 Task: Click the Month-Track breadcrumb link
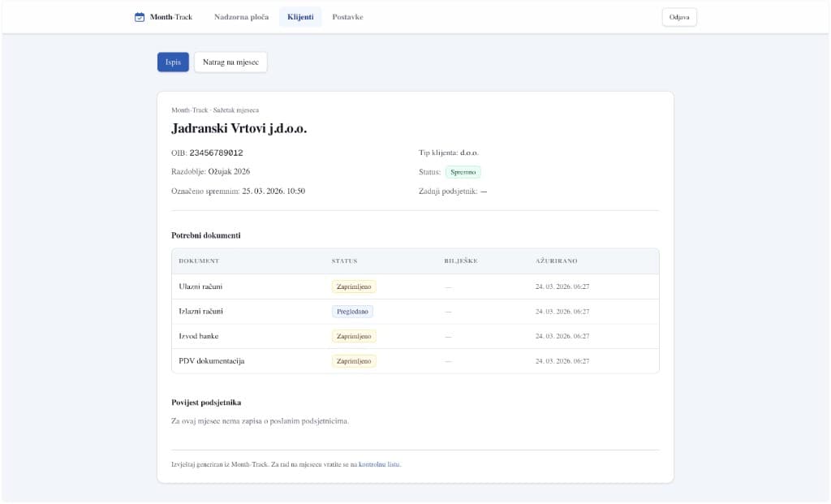click(187, 109)
